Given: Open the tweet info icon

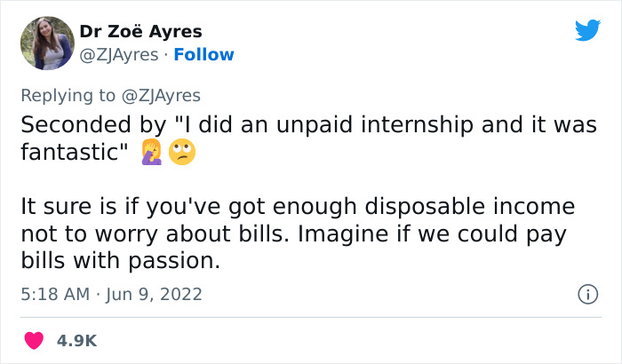Looking at the screenshot, I should point(586,293).
